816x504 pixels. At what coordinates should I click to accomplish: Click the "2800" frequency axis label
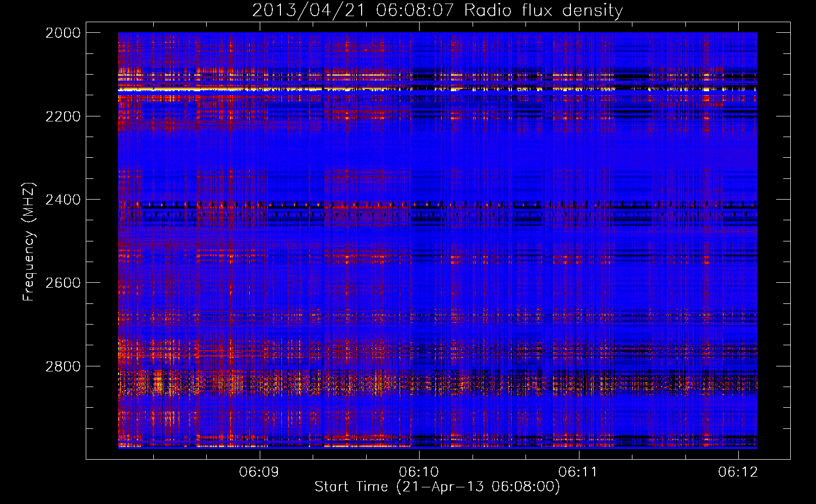(63, 366)
